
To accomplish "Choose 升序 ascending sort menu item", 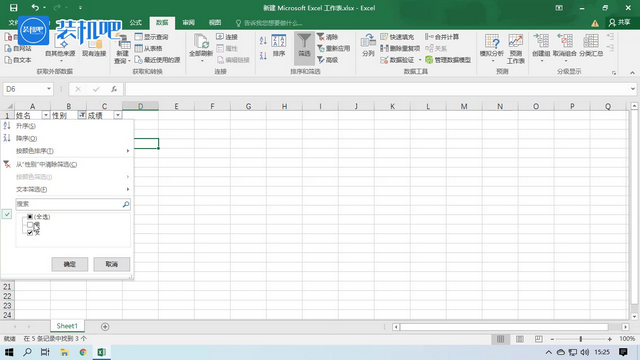I will pyautogui.click(x=67, y=126).
